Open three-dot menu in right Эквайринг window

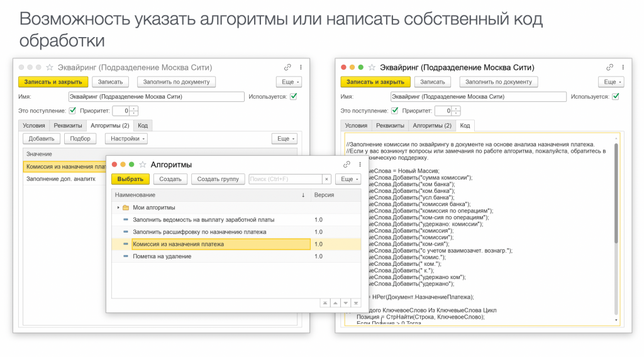623,67
